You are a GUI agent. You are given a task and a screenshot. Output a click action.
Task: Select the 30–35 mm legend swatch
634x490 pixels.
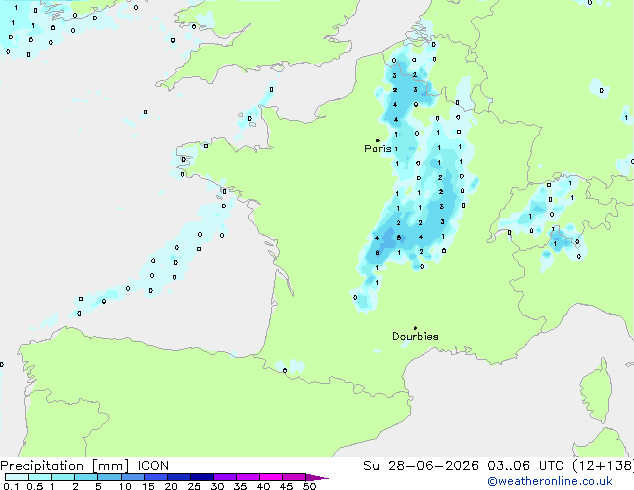(x=225, y=477)
